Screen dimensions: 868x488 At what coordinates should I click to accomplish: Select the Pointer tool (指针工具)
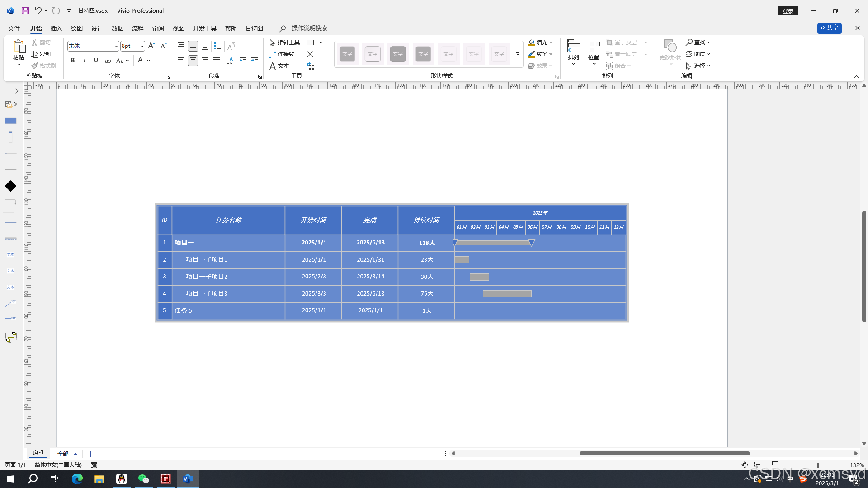point(284,42)
